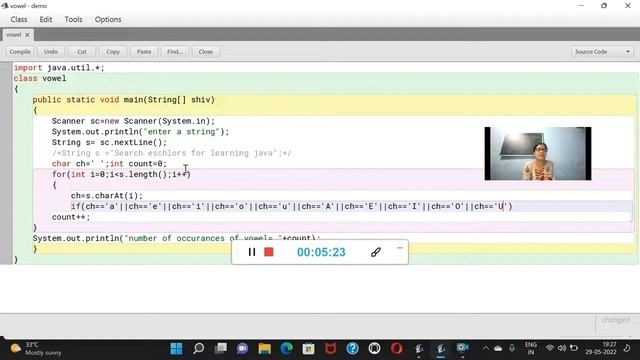The width and height of the screenshot is (640, 360).
Task: Click the Close toolbar button
Action: click(206, 52)
